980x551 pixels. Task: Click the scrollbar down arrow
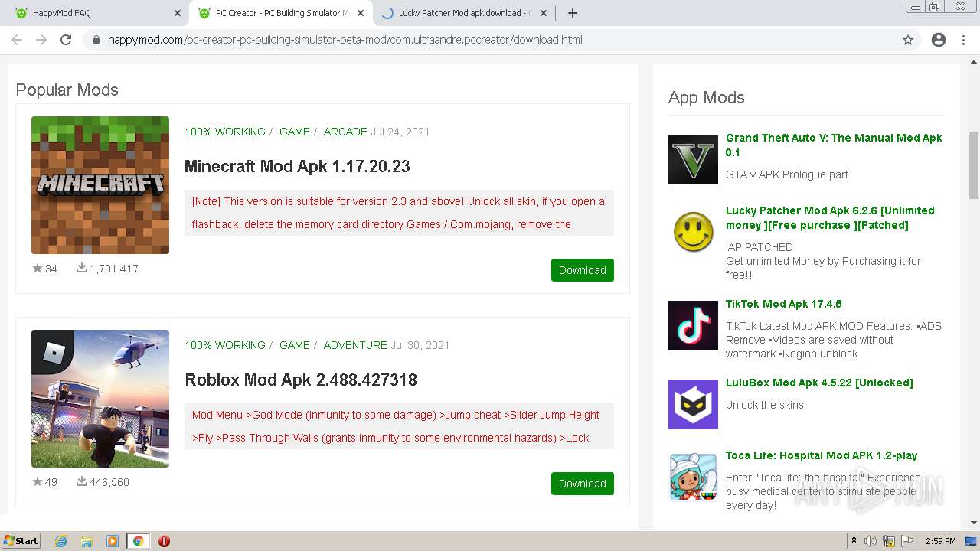(974, 523)
